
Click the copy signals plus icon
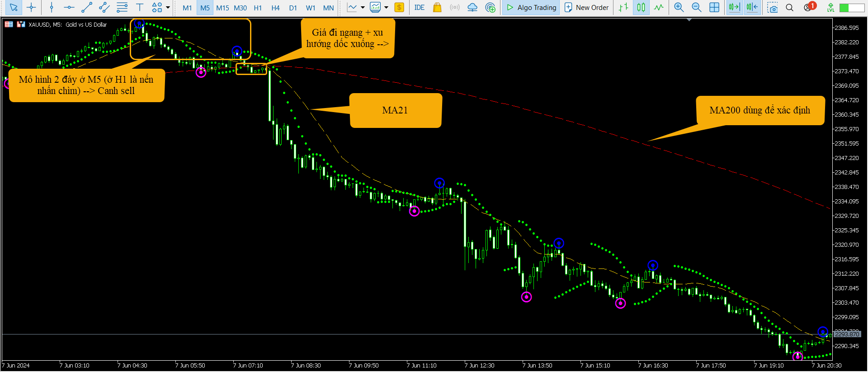(490, 7)
